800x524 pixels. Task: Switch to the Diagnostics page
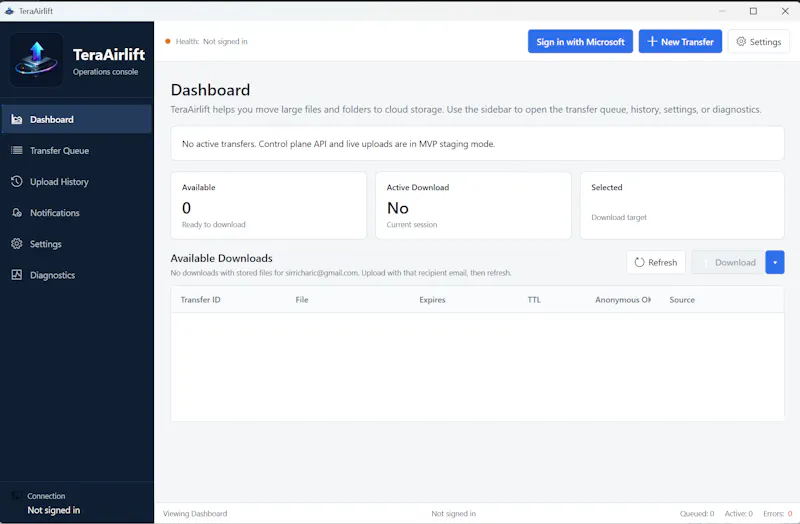click(x=77, y=275)
